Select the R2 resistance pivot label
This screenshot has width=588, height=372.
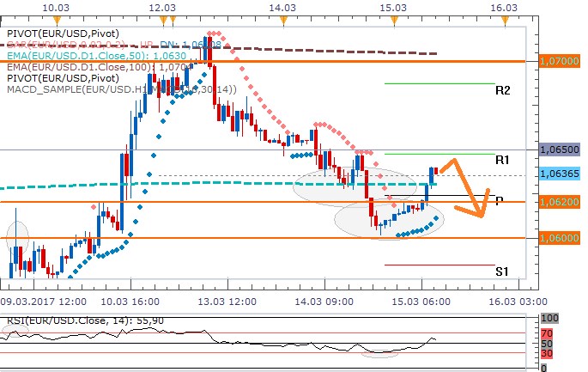pos(503,89)
